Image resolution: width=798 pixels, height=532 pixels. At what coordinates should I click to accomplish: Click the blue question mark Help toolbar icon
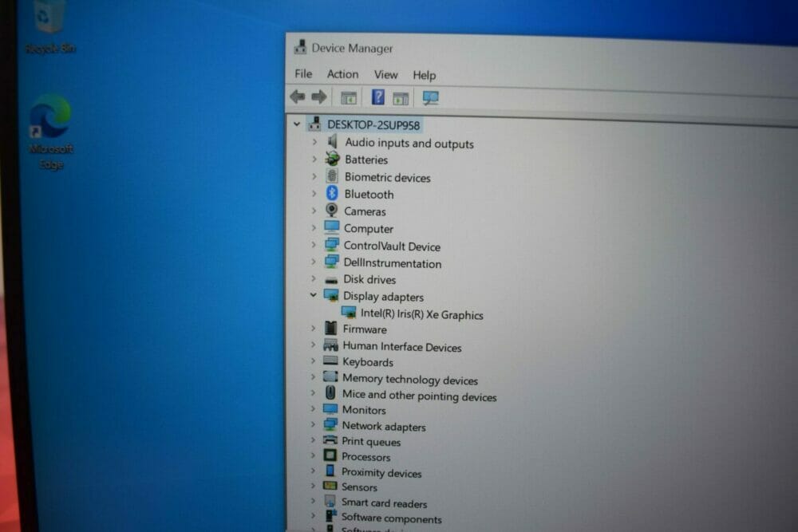click(377, 97)
